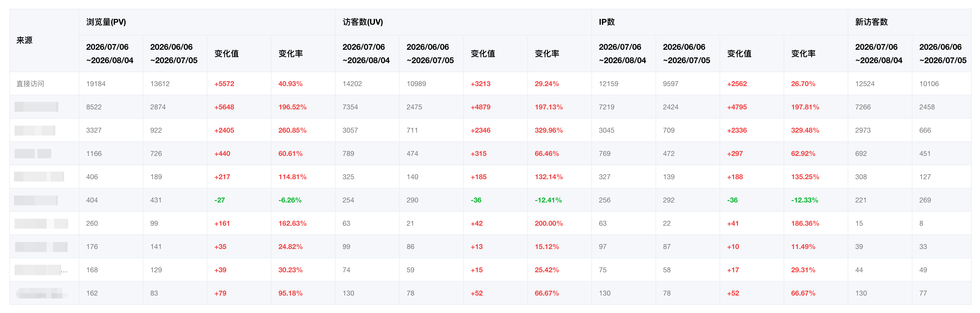Click the change rate 24.82%
This screenshot has height=313, width=980.
click(291, 247)
